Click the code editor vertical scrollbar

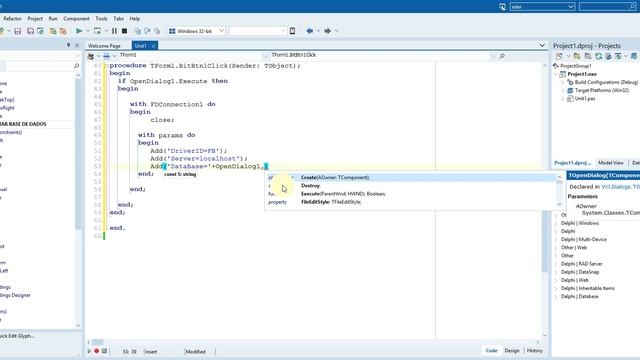pyautogui.click(x=544, y=200)
